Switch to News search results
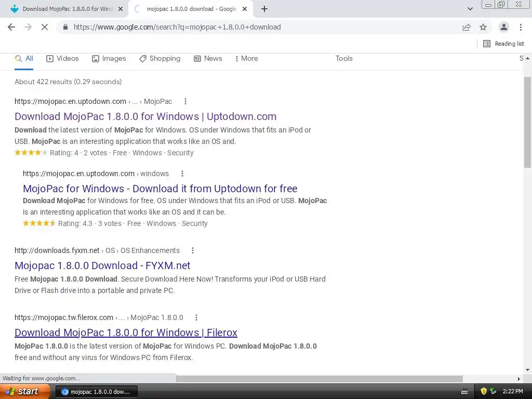Screen dimensions: 532x399 tap(208, 59)
